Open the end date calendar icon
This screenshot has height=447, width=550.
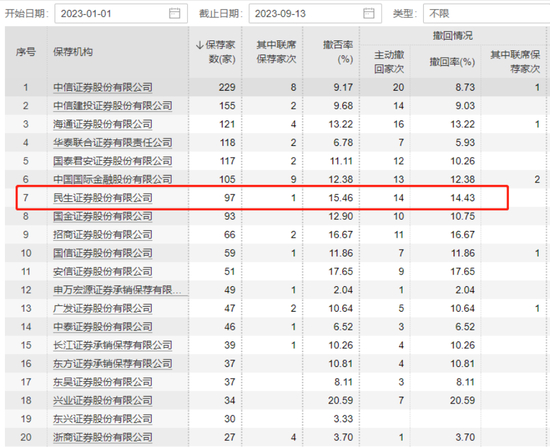click(368, 14)
